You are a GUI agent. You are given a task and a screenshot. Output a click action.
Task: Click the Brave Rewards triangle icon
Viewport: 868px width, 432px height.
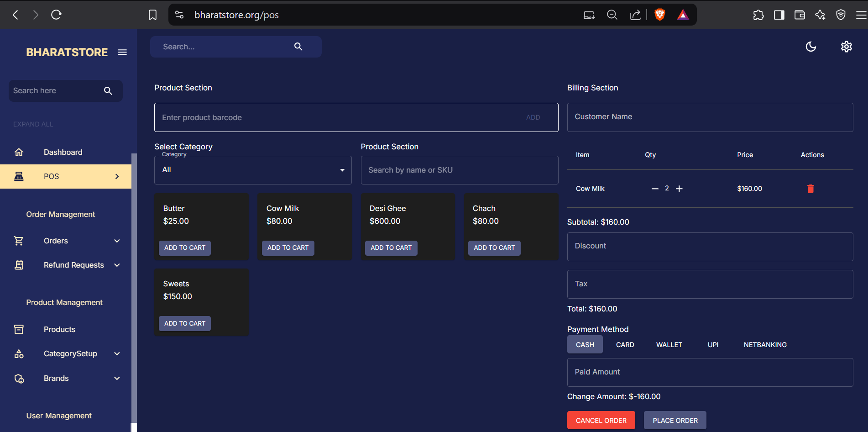pyautogui.click(x=683, y=15)
